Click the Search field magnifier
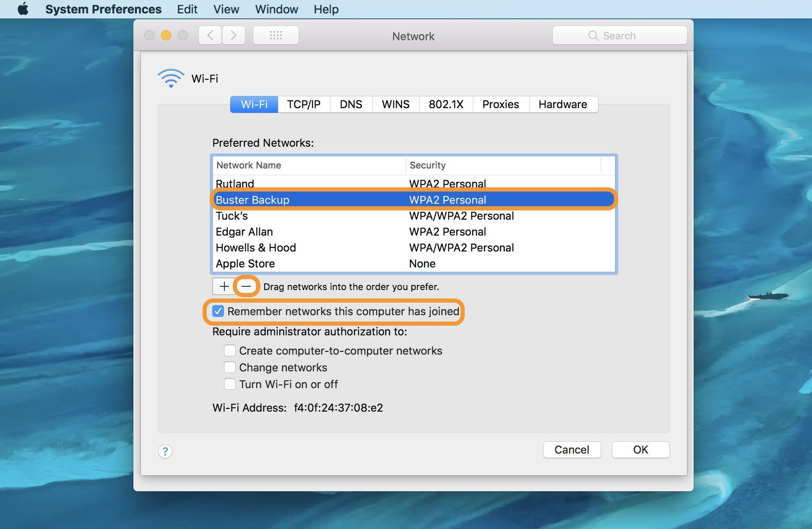The image size is (812, 529). pyautogui.click(x=593, y=36)
